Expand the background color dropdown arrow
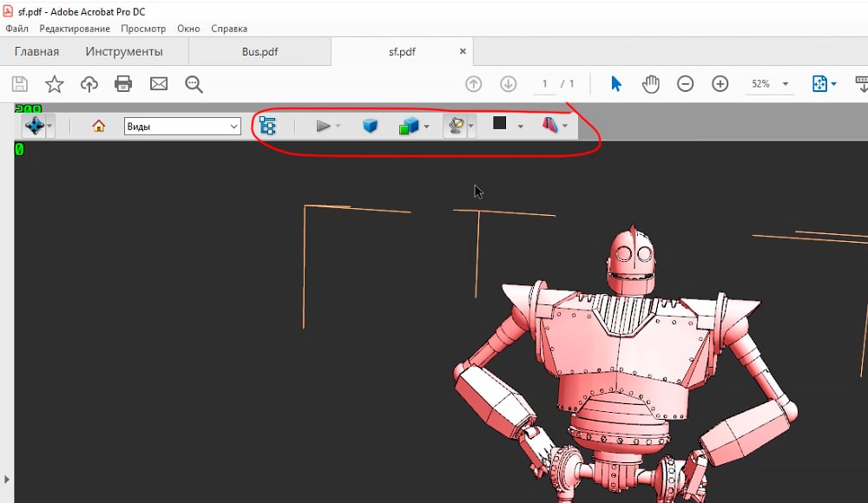 pyautogui.click(x=520, y=127)
